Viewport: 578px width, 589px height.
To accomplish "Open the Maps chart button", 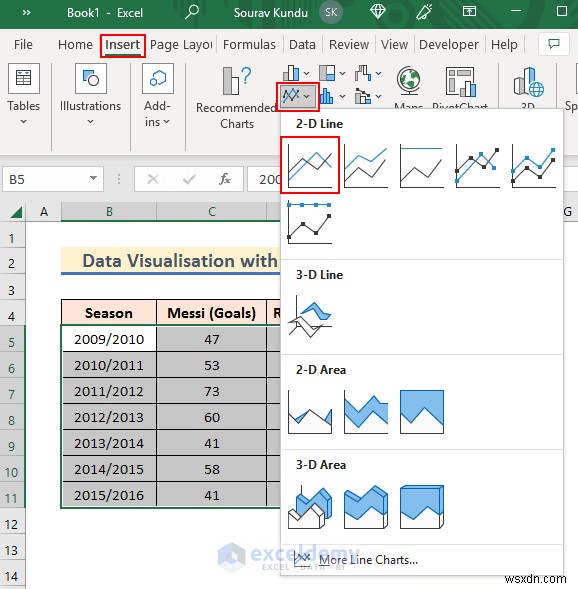I will [409, 87].
